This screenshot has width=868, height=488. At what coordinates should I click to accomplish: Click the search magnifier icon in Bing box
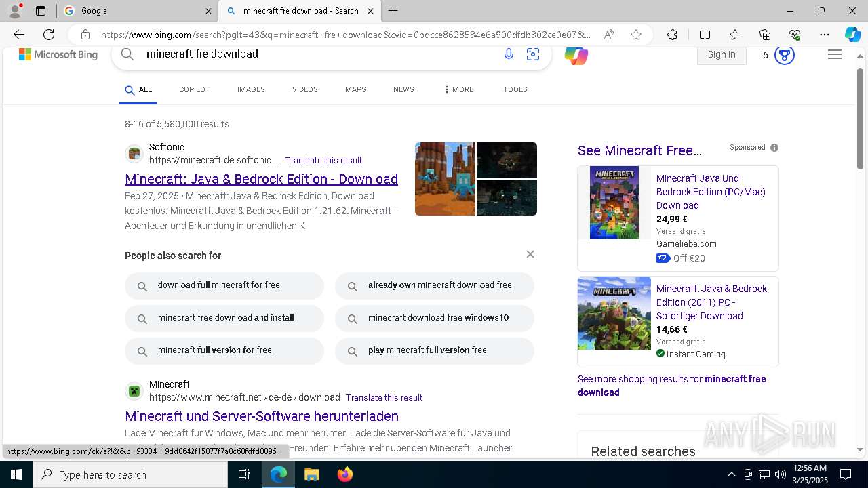[127, 54]
